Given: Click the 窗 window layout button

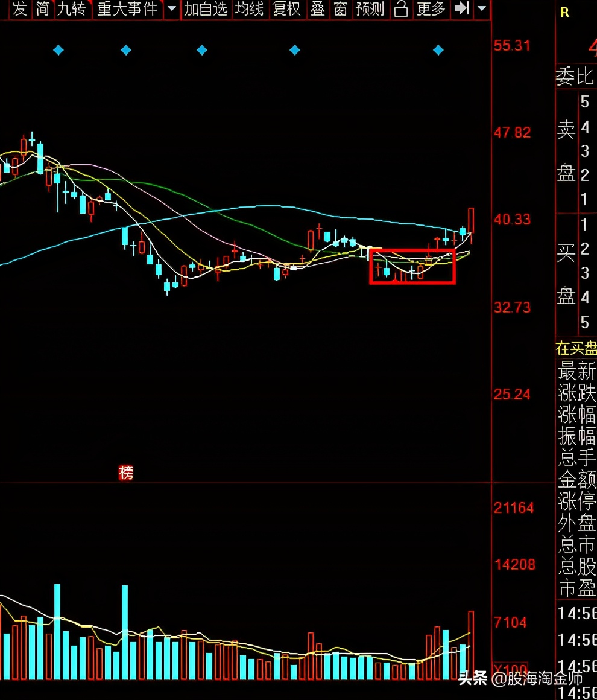Looking at the screenshot, I should 341,9.
